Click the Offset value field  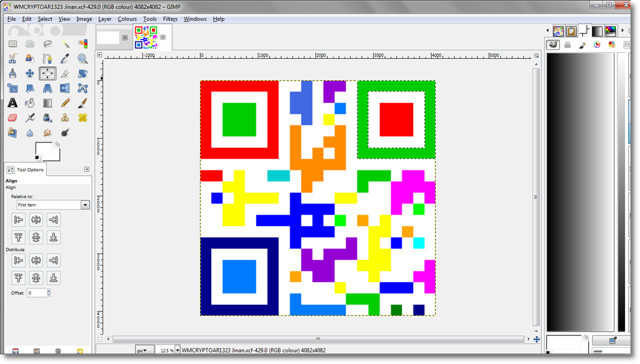coord(36,292)
